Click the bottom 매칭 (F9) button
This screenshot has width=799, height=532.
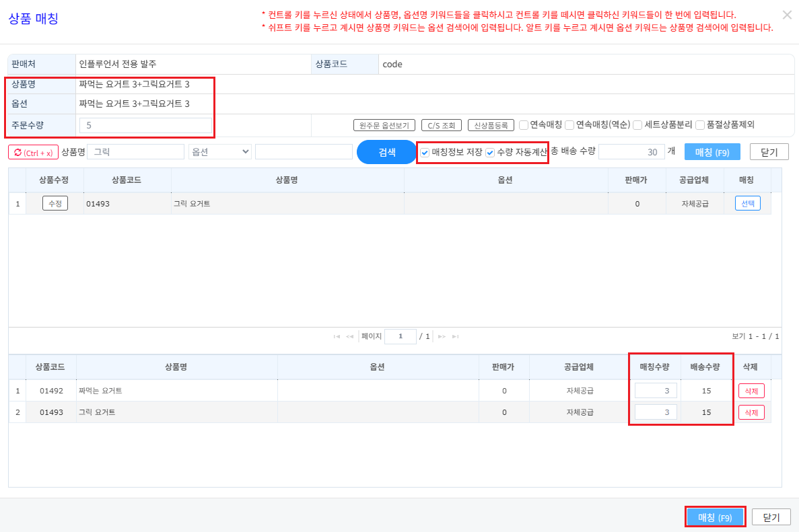click(x=715, y=517)
